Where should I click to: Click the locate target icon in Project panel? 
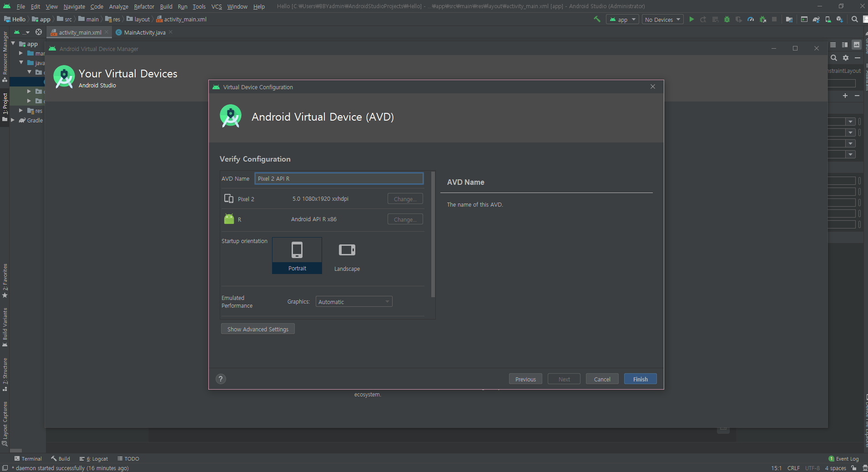click(39, 32)
